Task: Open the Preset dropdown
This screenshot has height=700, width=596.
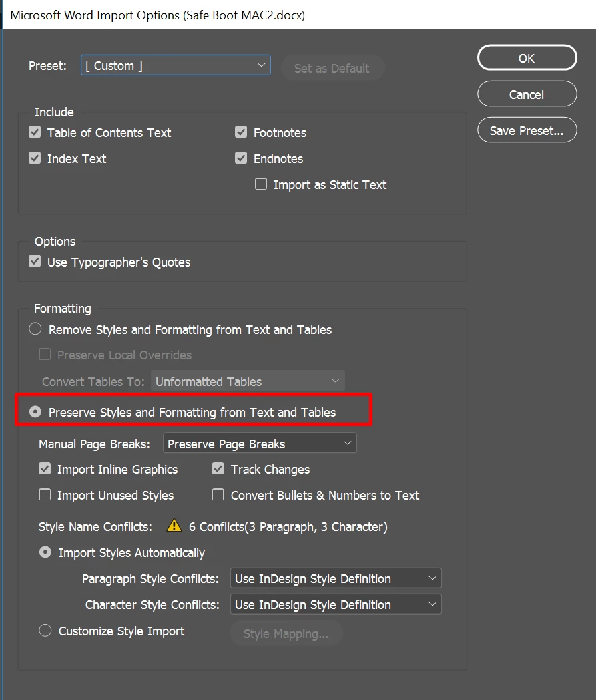Action: 176,65
